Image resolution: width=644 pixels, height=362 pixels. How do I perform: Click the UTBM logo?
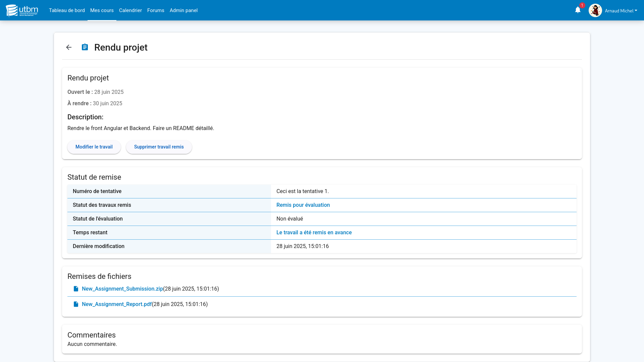point(22,10)
